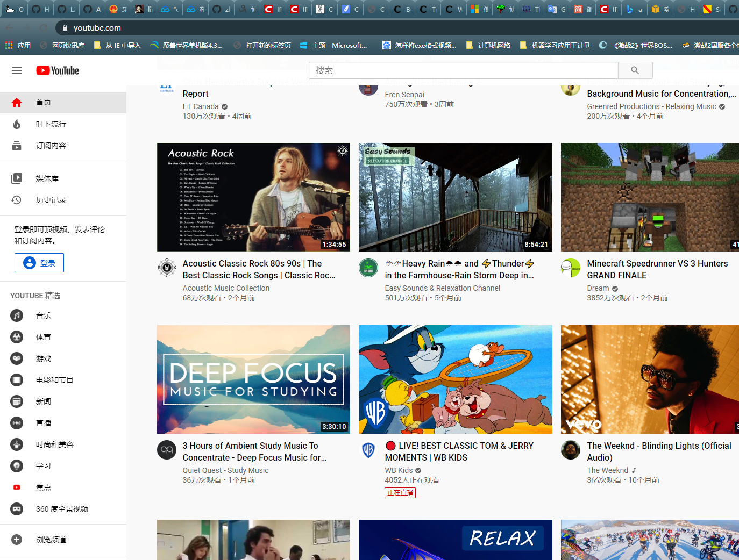Open the 怎样将exe格式视频 bookmark
Screen dimensions: 739x560
pyautogui.click(x=420, y=46)
